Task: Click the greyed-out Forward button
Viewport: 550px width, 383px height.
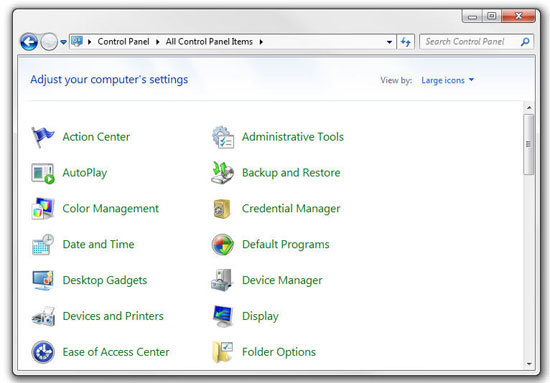Action: point(49,42)
